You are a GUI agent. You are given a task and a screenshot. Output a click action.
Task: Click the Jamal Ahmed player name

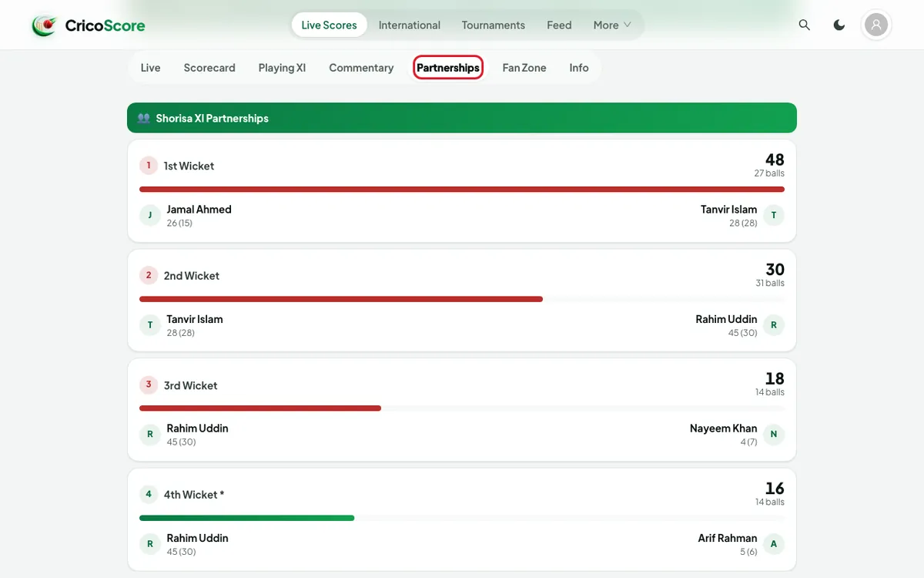(x=199, y=209)
